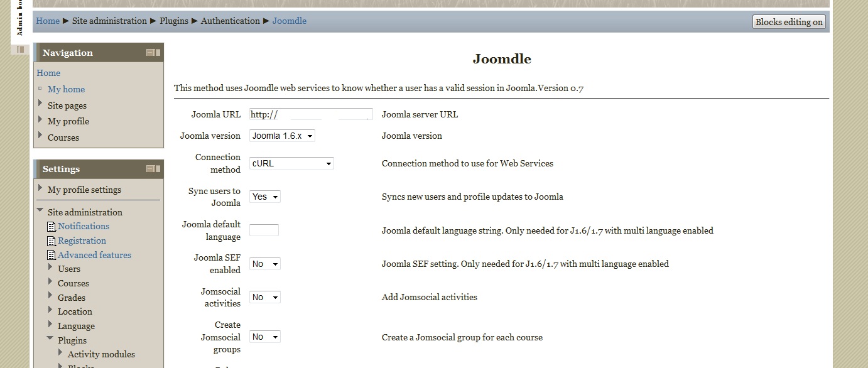Expand Activity modules under Plugins
This screenshot has width=868, height=368.
pos(61,354)
